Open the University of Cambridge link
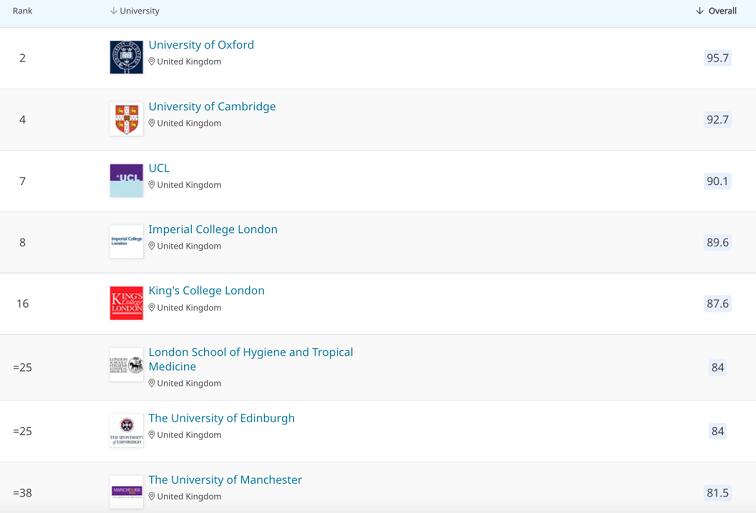The height and width of the screenshot is (513, 756). [212, 107]
